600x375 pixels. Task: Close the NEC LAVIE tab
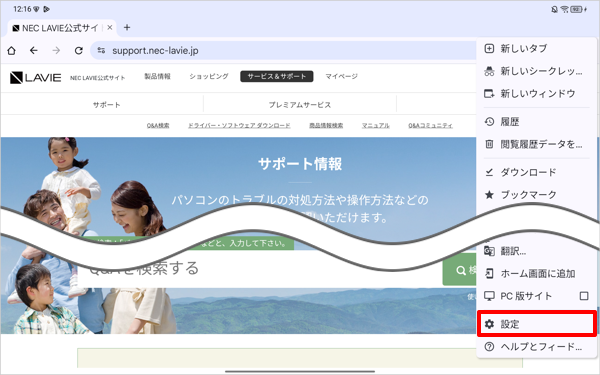coord(109,28)
